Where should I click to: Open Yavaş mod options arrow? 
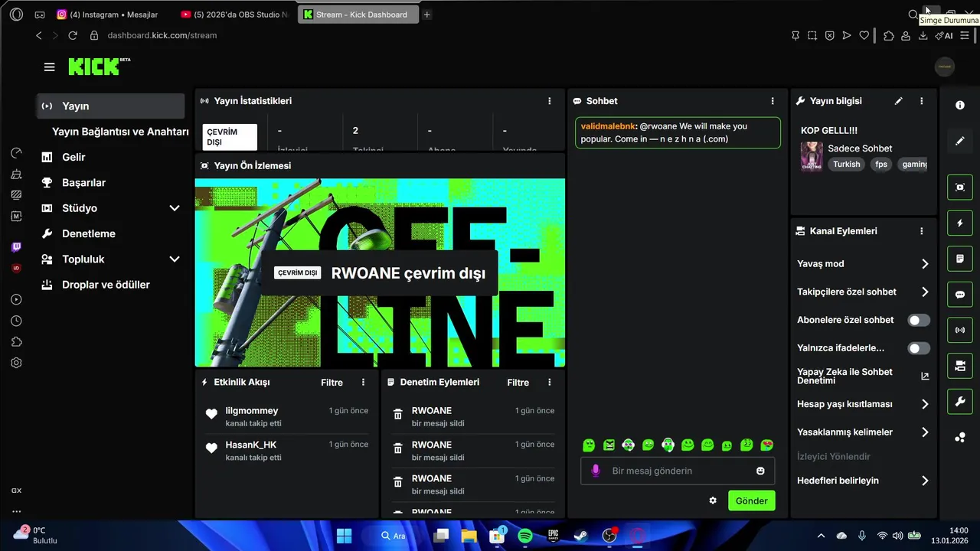tap(925, 264)
